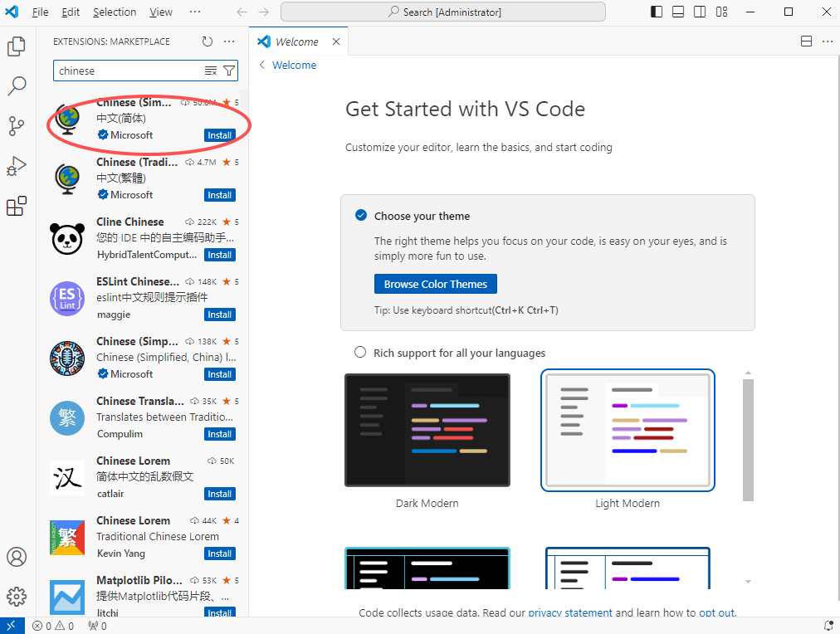
Task: Open notifications bell in status bar
Action: click(828, 626)
